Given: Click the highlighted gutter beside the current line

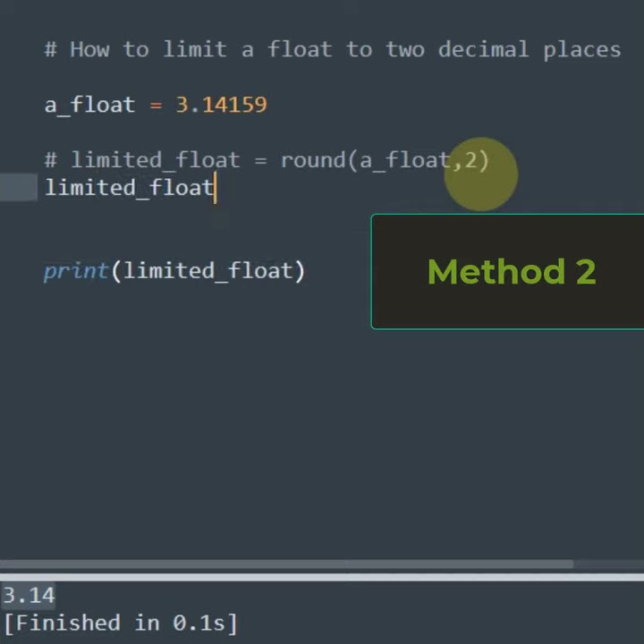Looking at the screenshot, I should point(18,188).
